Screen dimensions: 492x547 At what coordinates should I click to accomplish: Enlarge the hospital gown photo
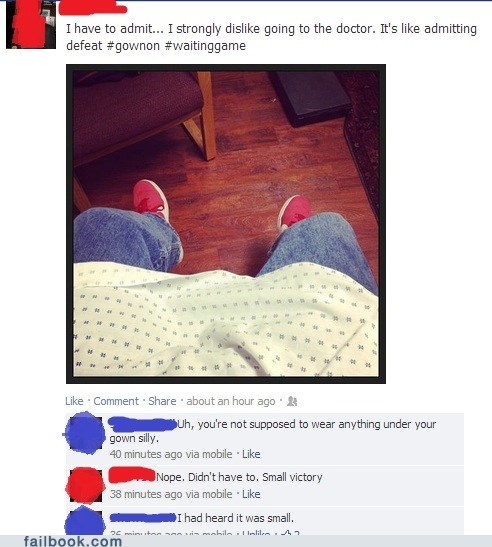[226, 224]
